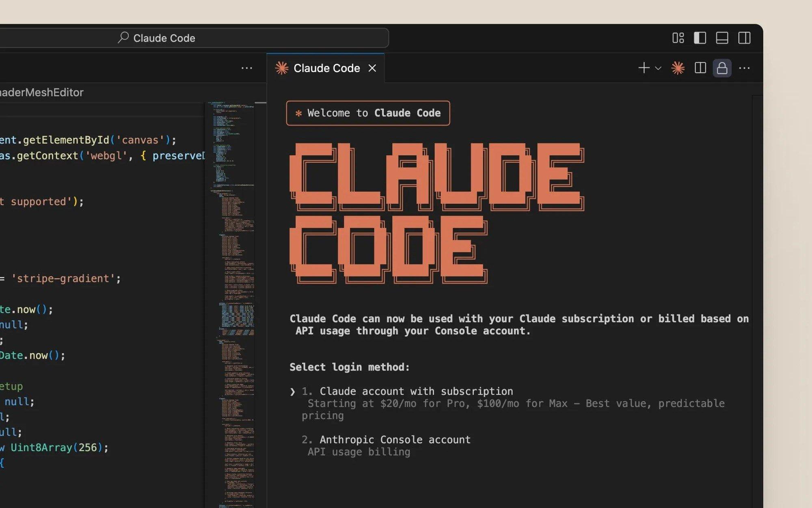812x508 pixels.
Task: Disable the terminal lock toggle
Action: click(722, 68)
